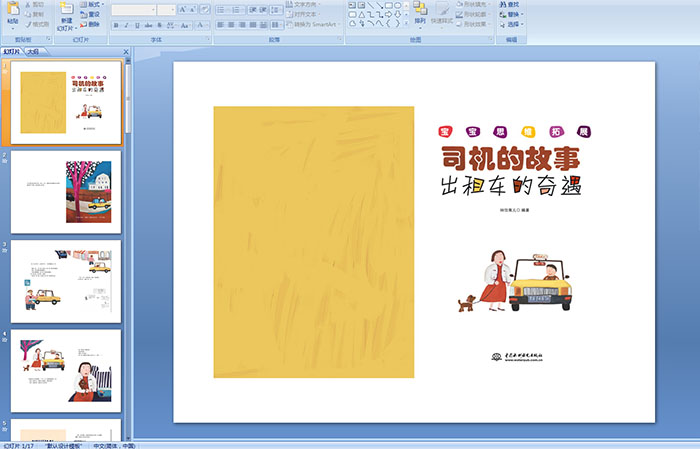Viewport: 700px width, 449px height.
Task: Open the Select (选择) menu
Action: point(512,24)
